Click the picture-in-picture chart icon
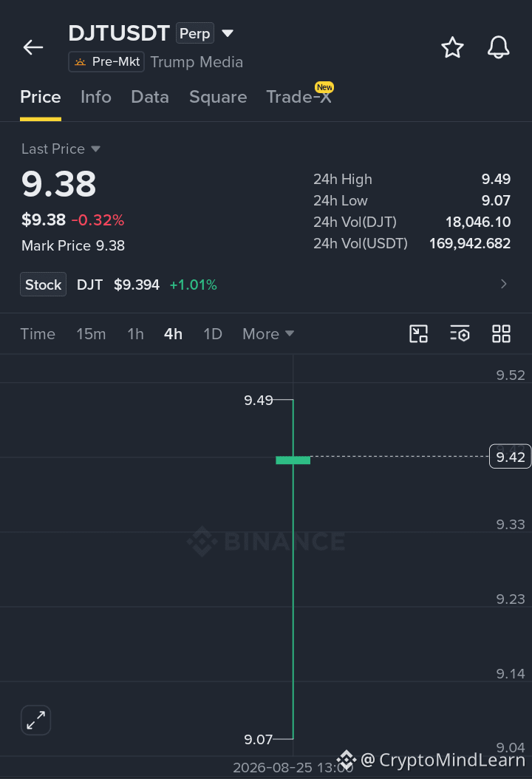Viewport: 532px width, 779px height. (x=418, y=334)
